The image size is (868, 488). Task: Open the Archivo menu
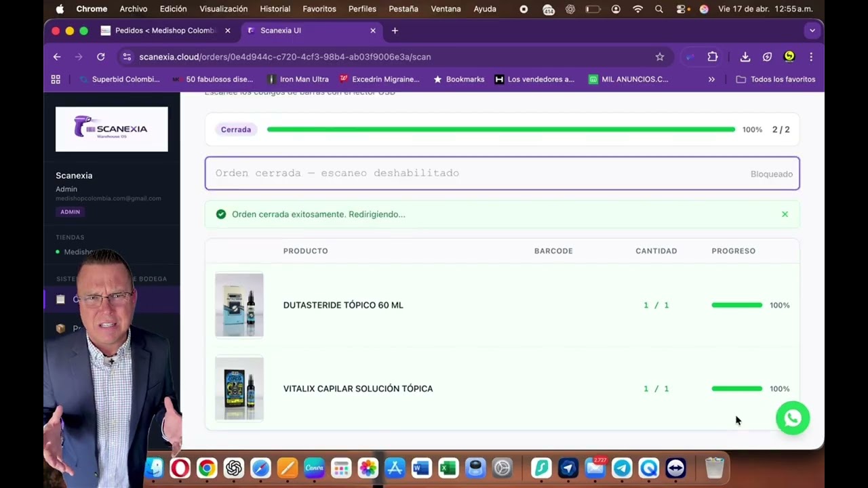pyautogui.click(x=134, y=9)
